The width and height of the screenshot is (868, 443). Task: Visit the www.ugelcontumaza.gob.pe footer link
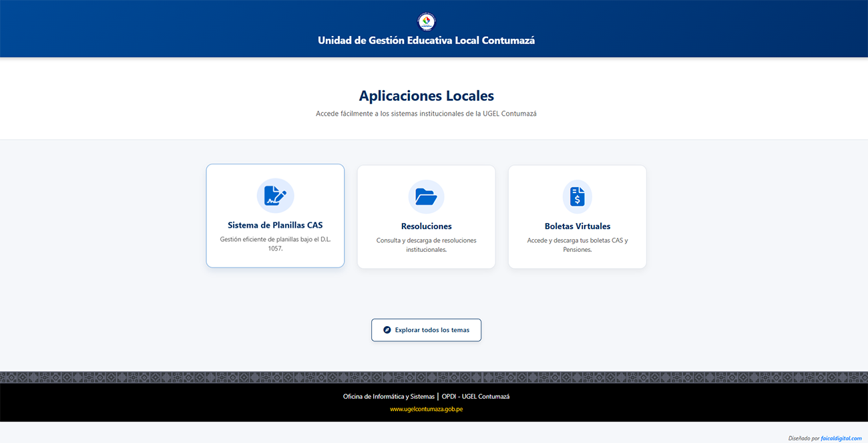[426, 409]
